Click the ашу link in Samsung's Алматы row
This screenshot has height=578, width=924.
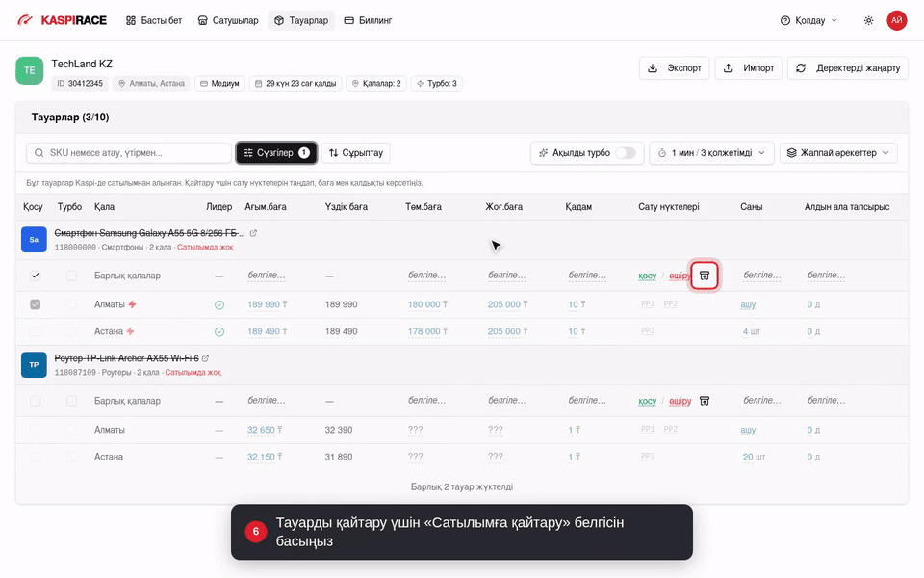tap(748, 305)
